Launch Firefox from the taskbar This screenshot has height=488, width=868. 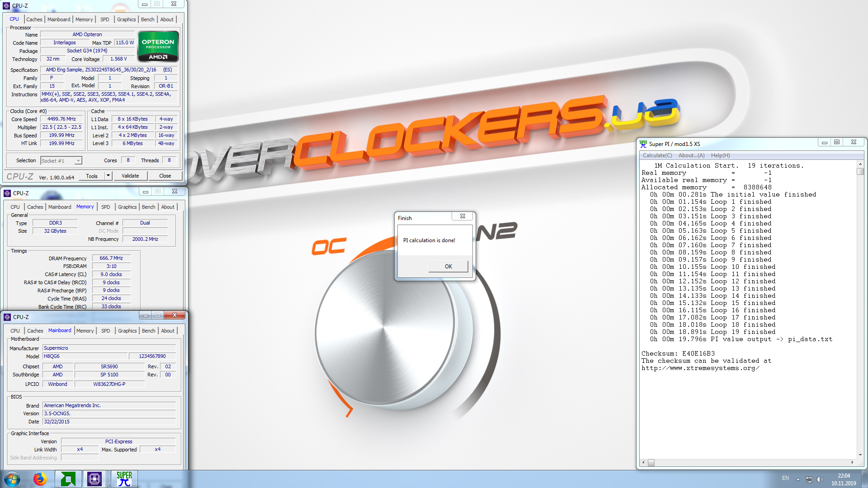pos(40,479)
